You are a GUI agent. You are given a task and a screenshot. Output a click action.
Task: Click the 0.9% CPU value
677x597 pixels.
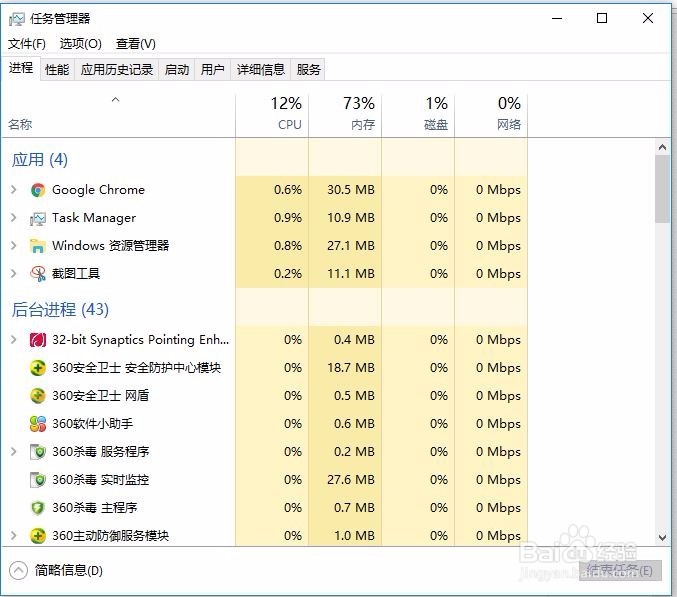tap(288, 218)
